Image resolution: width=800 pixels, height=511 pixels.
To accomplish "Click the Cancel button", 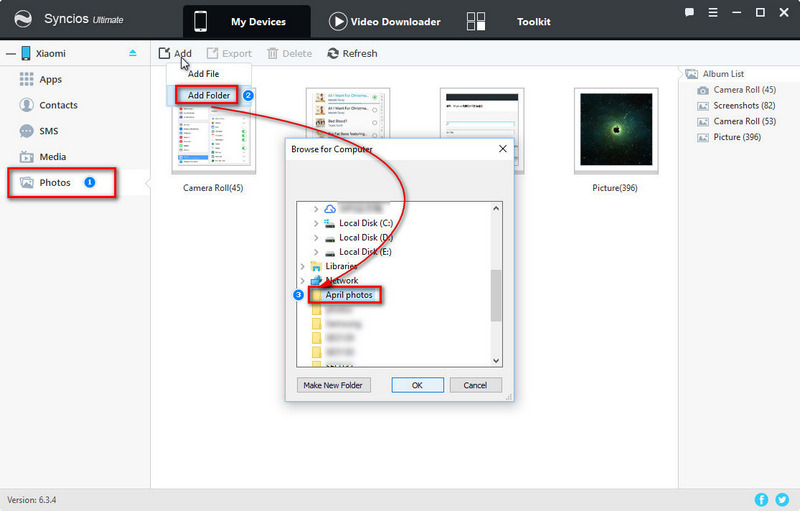I will [x=476, y=385].
